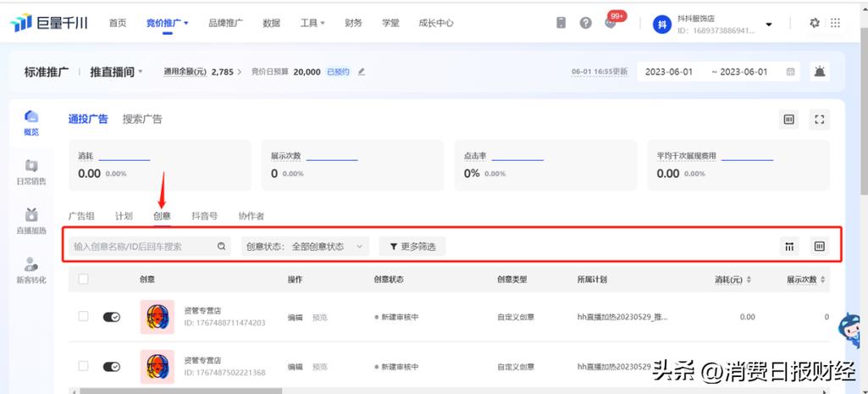Click the 消耗 metric card
Image resolution: width=868 pixels, height=394 pixels.
click(x=160, y=165)
